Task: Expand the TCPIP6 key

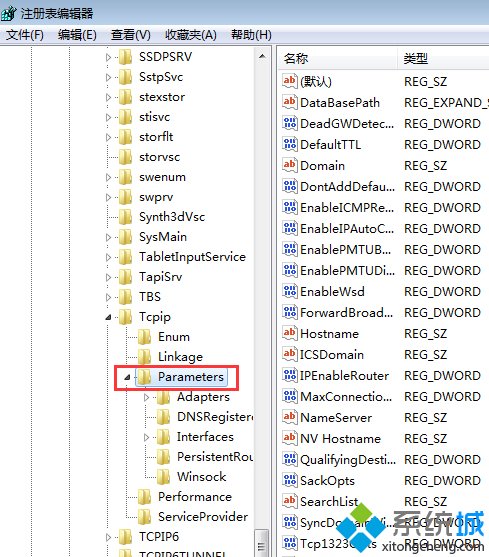Action: [108, 537]
